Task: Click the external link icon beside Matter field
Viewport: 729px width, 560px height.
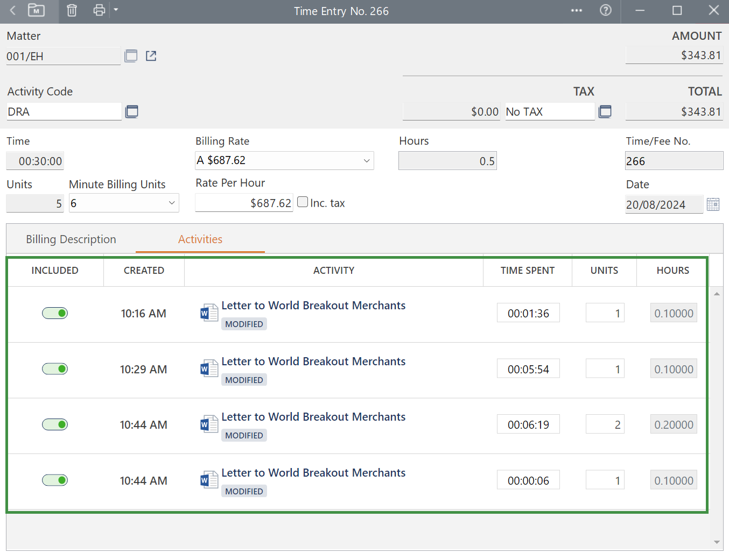Action: [151, 55]
